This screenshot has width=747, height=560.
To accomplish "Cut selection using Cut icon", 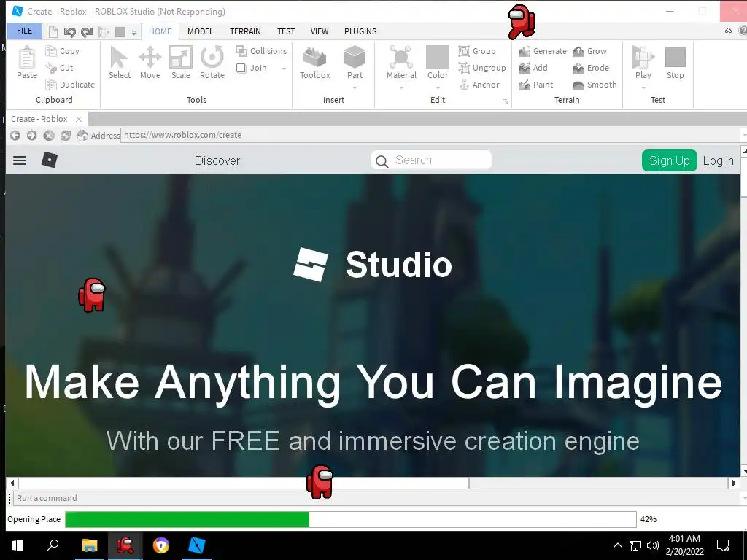I will (51, 68).
